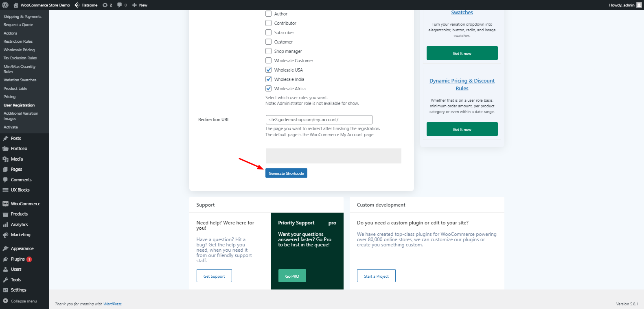This screenshot has width=644, height=309.
Task: Open the Addons submenu item
Action: (11, 33)
